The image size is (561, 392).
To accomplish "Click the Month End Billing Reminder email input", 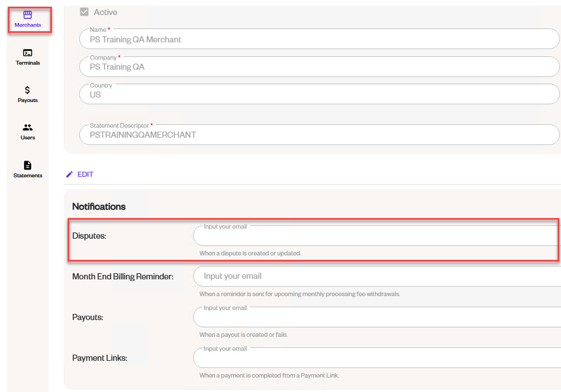I will 377,276.
